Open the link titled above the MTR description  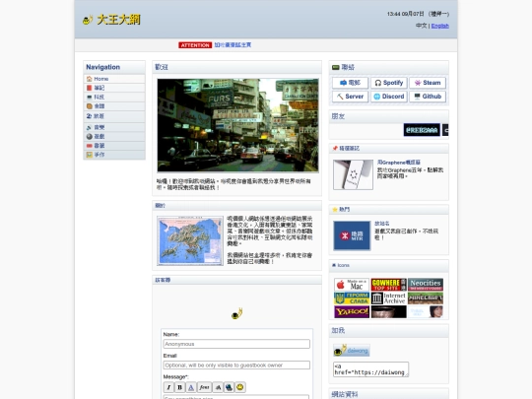click(381, 224)
